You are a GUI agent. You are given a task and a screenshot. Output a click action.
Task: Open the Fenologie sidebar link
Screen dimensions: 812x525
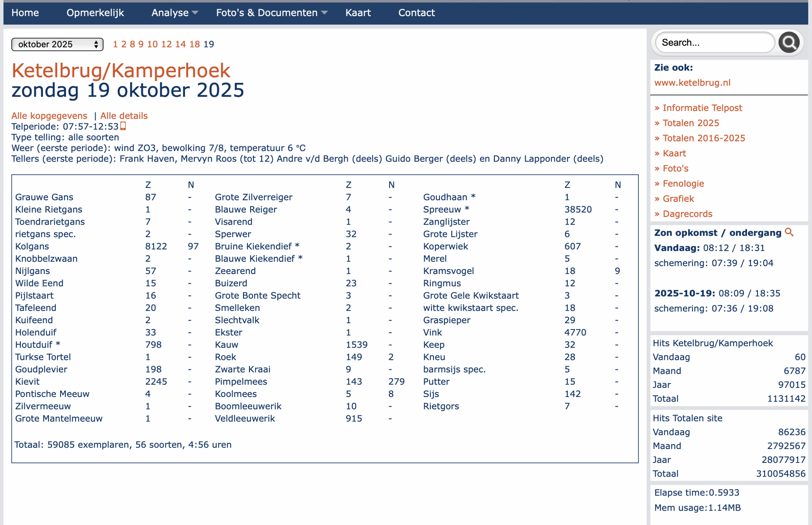coord(683,183)
